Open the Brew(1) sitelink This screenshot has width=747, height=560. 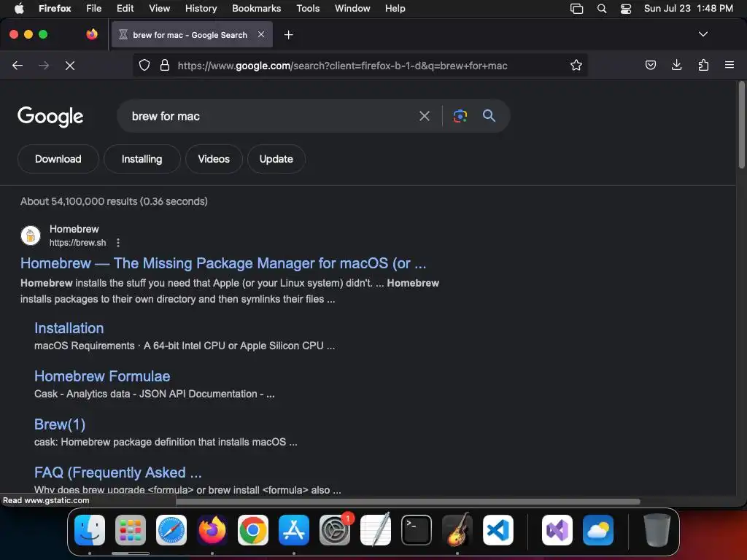[60, 424]
